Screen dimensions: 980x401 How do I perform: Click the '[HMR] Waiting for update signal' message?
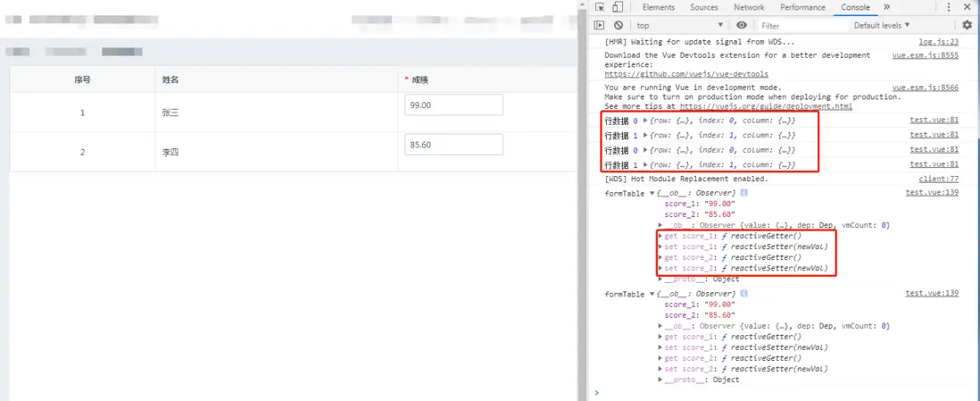point(700,42)
